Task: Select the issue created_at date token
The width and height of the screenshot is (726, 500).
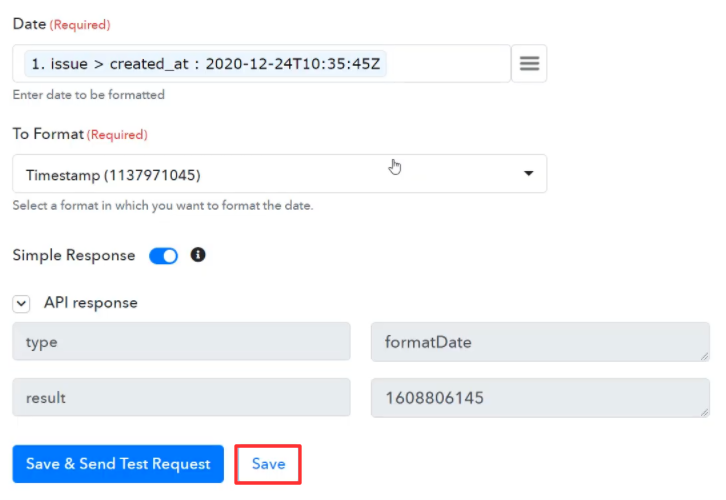Action: click(206, 64)
